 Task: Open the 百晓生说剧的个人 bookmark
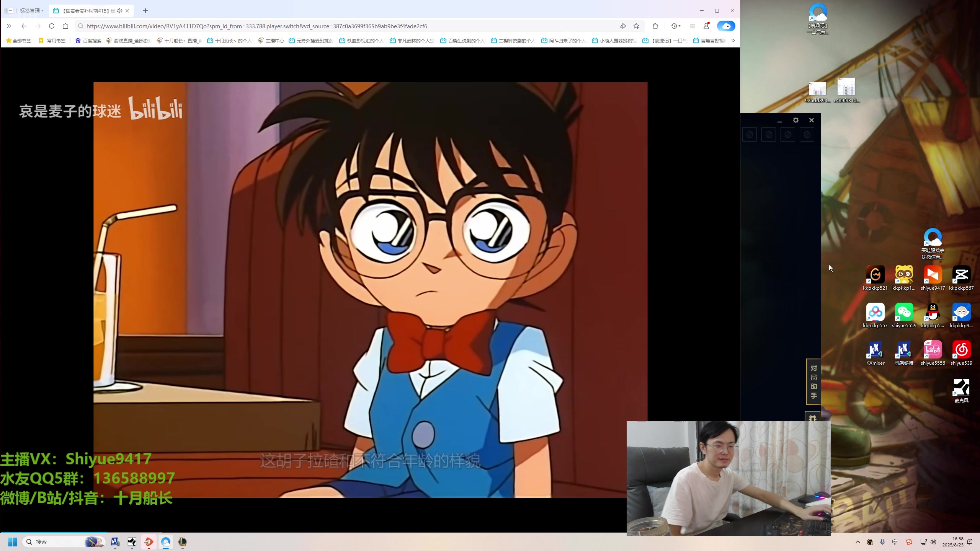pyautogui.click(x=462, y=41)
